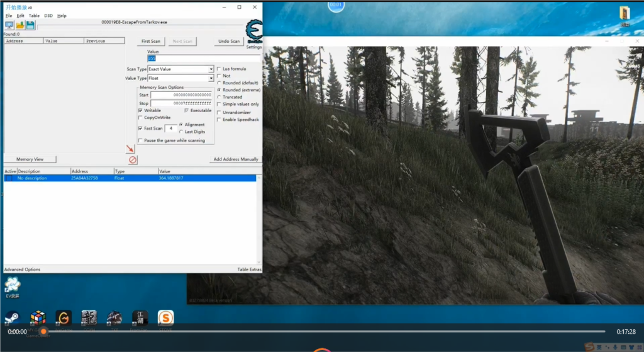The height and width of the screenshot is (352, 644).
Task: Click Add Address Manually button
Action: [235, 159]
